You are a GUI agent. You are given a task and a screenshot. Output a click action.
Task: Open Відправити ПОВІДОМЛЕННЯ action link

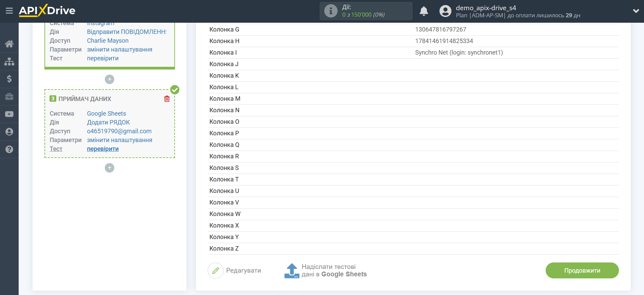[x=126, y=32]
